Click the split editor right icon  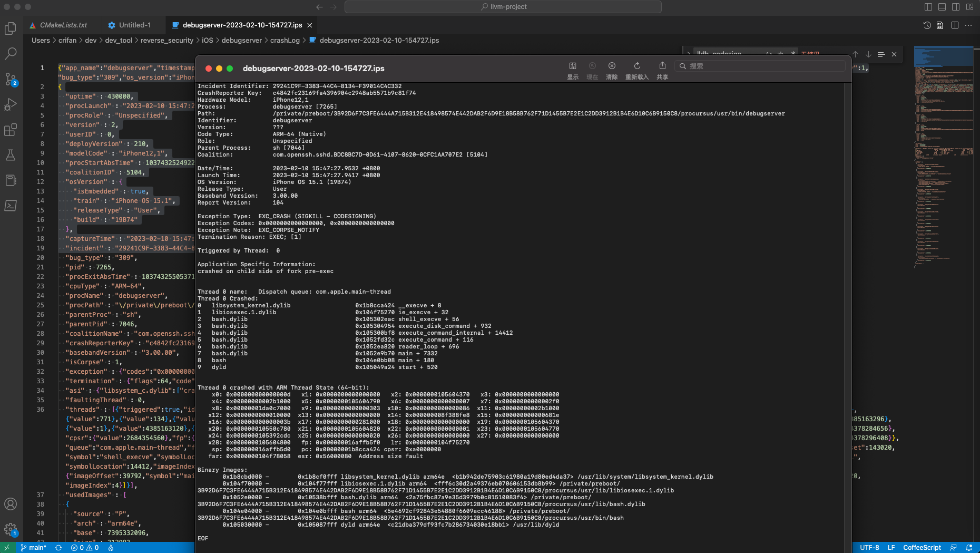point(955,25)
